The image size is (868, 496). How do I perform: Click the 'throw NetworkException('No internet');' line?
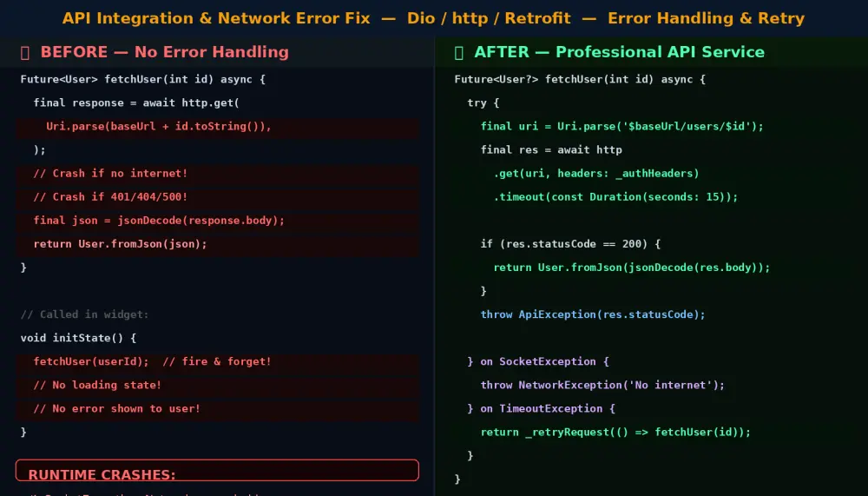point(602,385)
